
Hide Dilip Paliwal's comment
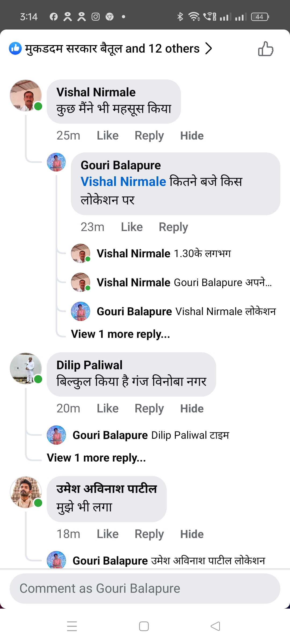pos(192,408)
